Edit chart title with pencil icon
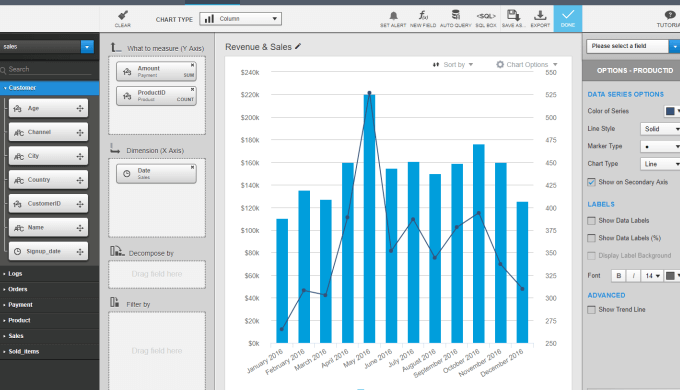Screen dimensions: 680x390 tap(298, 46)
